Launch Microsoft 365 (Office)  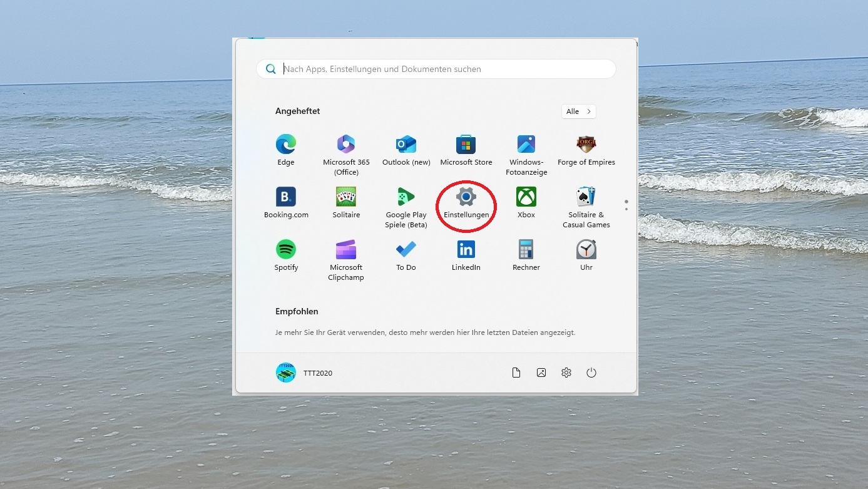point(346,155)
